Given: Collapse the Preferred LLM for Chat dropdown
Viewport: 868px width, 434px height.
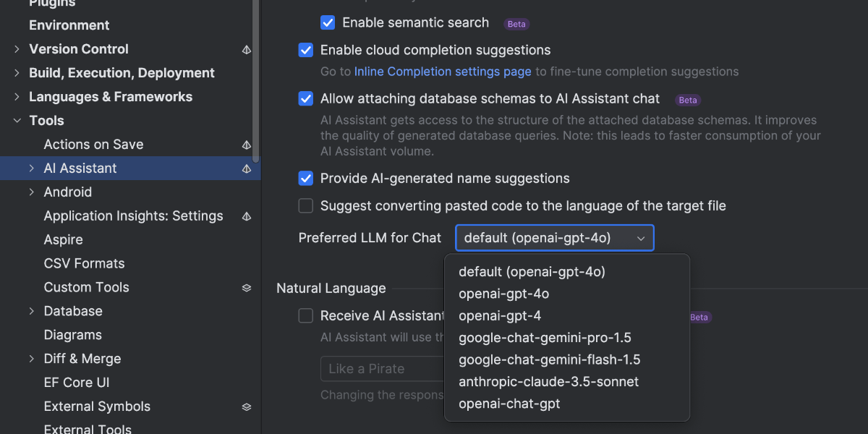Looking at the screenshot, I should click(554, 238).
